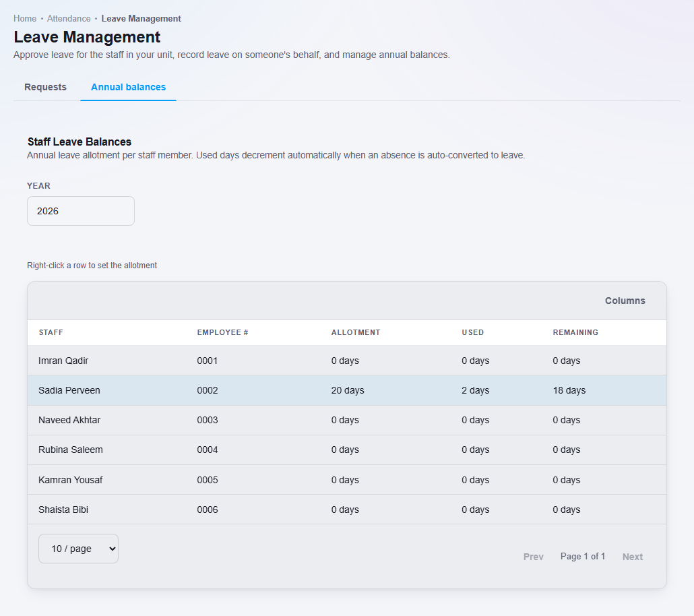Sort by the Employee # column header
The image size is (694, 616).
[222, 332]
